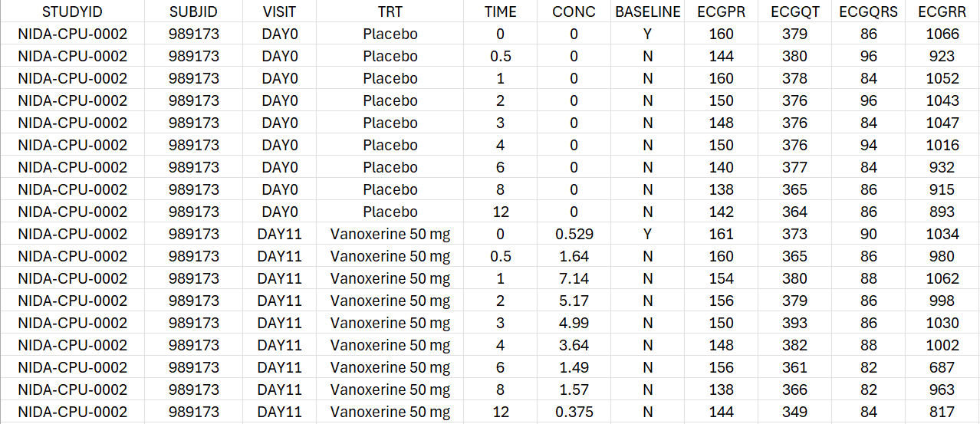Click the BASELINE column header
Screen dimensions: 980x424
647,12
